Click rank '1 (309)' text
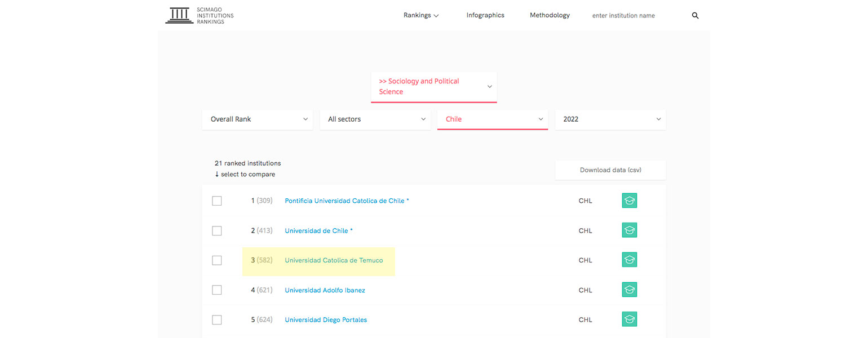Image resolution: width=868 pixels, height=338 pixels. (x=262, y=201)
